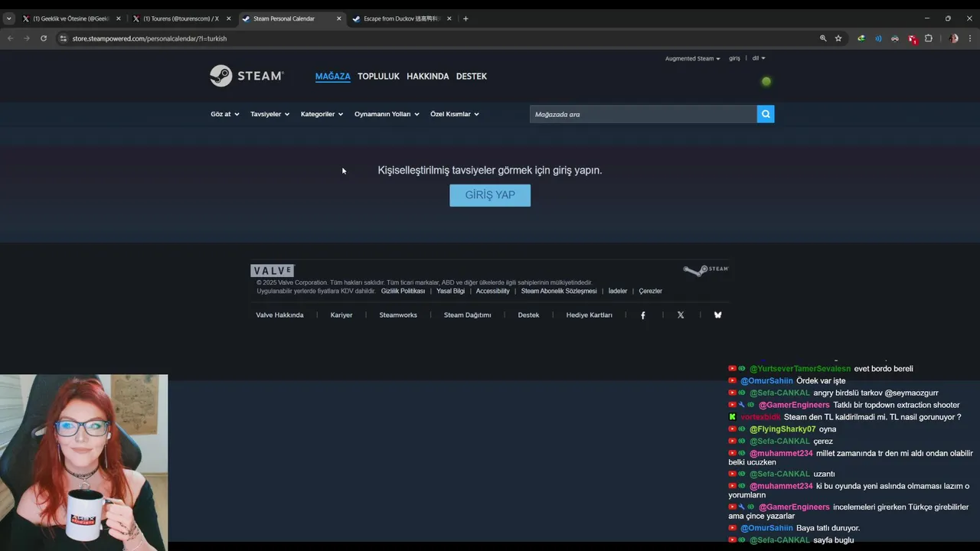Viewport: 980px width, 551px height.
Task: Open the Steam Dağıtımı footer link
Action: click(x=468, y=315)
